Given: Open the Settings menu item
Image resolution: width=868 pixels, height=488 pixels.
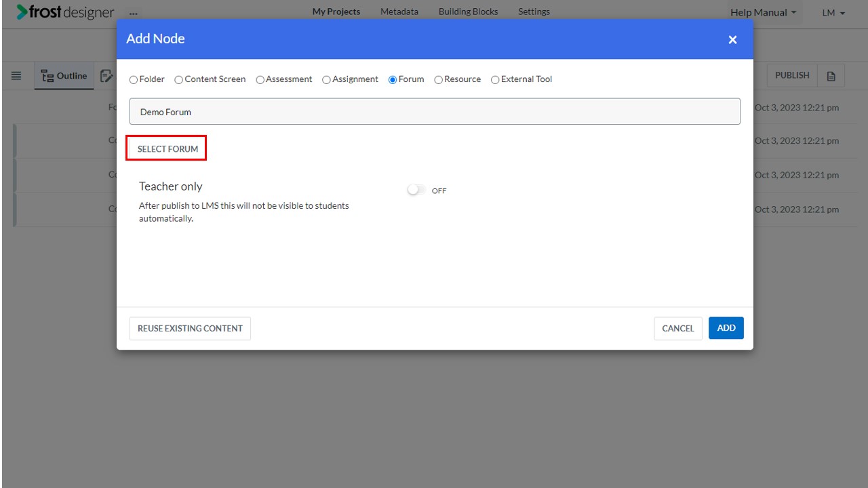Looking at the screenshot, I should point(534,12).
